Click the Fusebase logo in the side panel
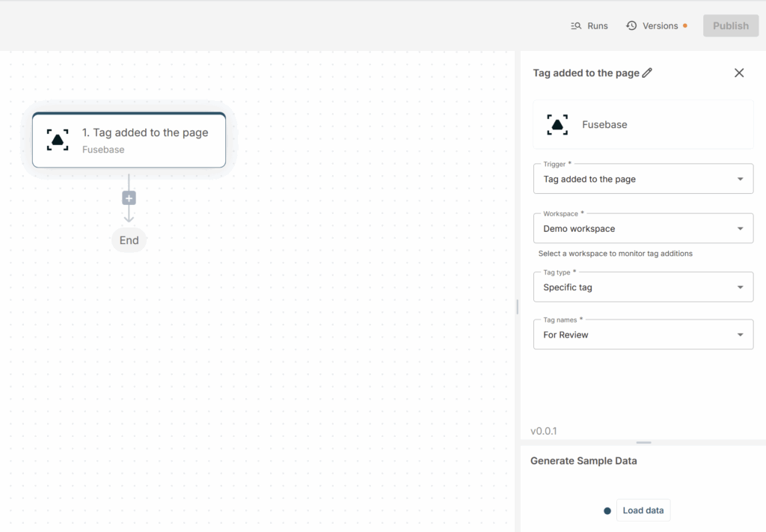 tap(557, 125)
